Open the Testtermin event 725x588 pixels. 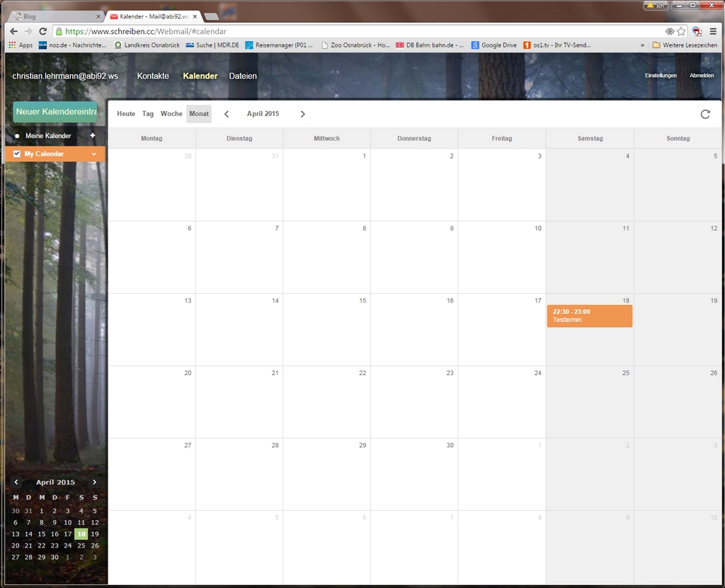click(590, 316)
